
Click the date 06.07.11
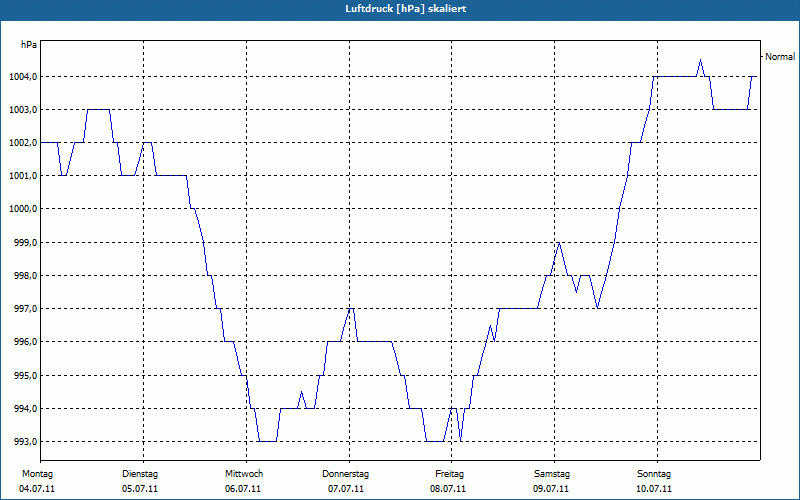pos(243,489)
